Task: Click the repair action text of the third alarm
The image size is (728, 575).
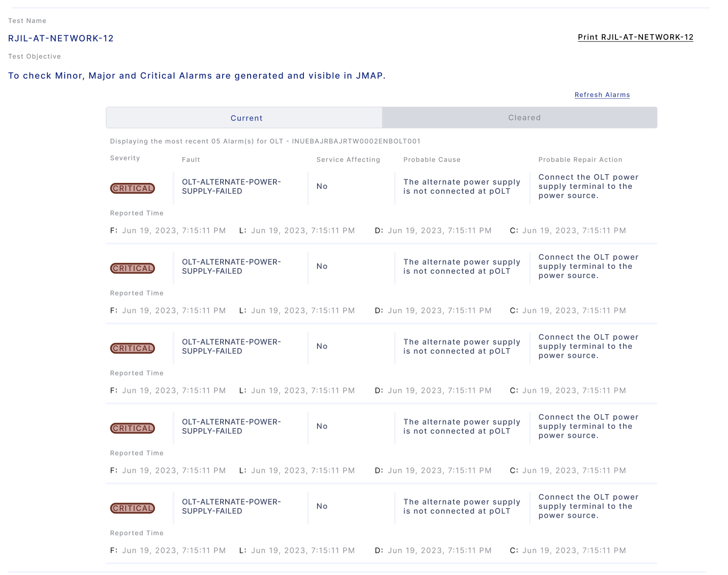Action: pos(588,346)
